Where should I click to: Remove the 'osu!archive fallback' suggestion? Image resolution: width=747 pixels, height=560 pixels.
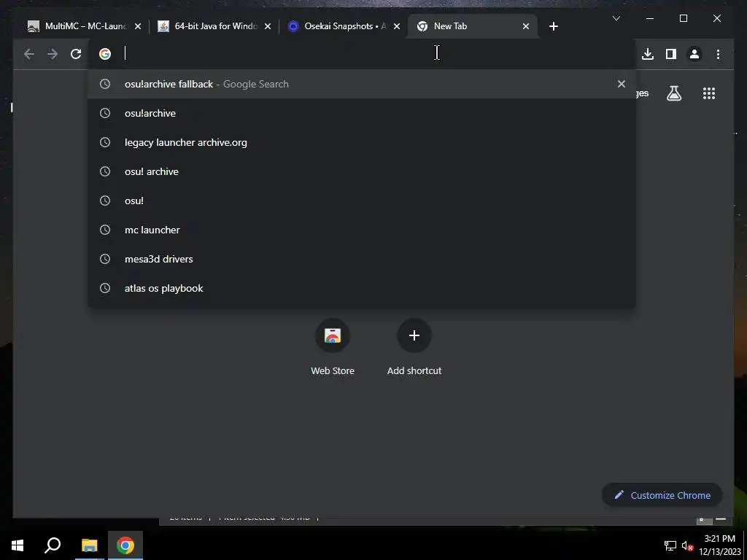point(622,84)
